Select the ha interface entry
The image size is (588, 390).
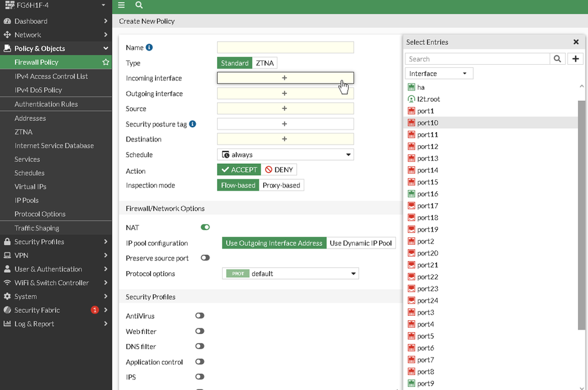pyautogui.click(x=421, y=87)
